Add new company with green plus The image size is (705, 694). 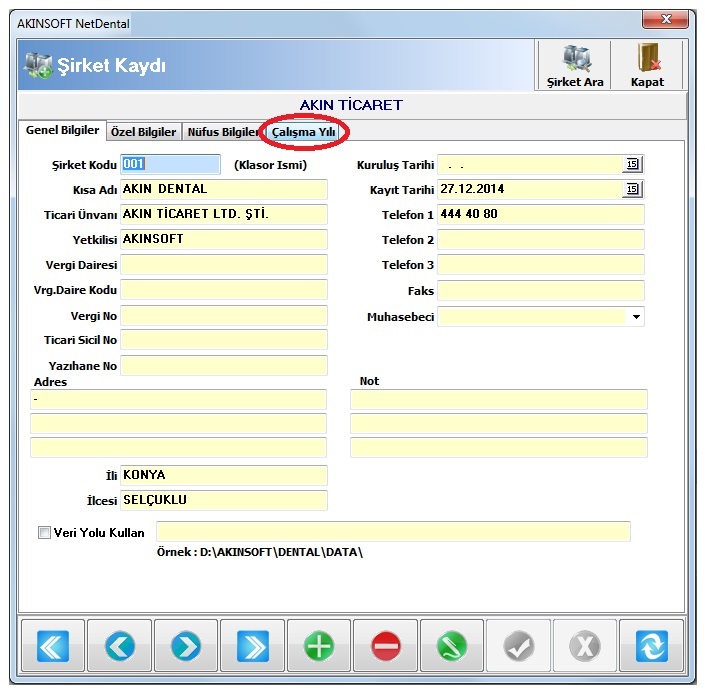coord(319,646)
